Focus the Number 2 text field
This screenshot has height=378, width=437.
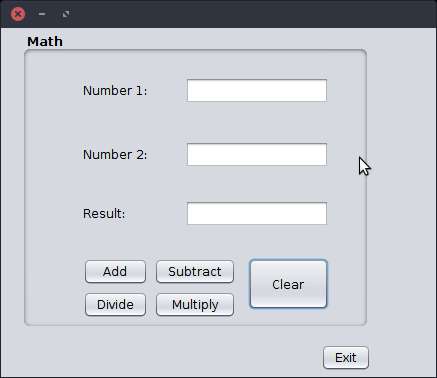click(257, 154)
